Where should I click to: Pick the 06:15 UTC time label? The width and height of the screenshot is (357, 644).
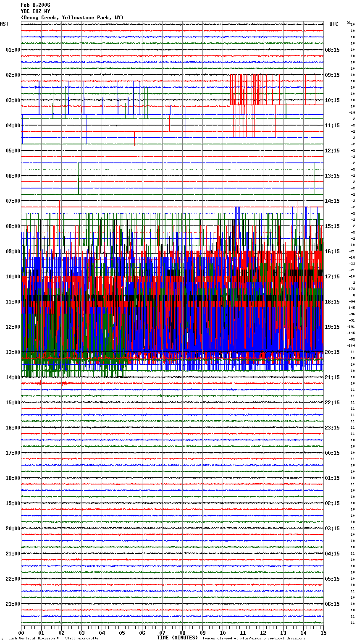click(332, 604)
